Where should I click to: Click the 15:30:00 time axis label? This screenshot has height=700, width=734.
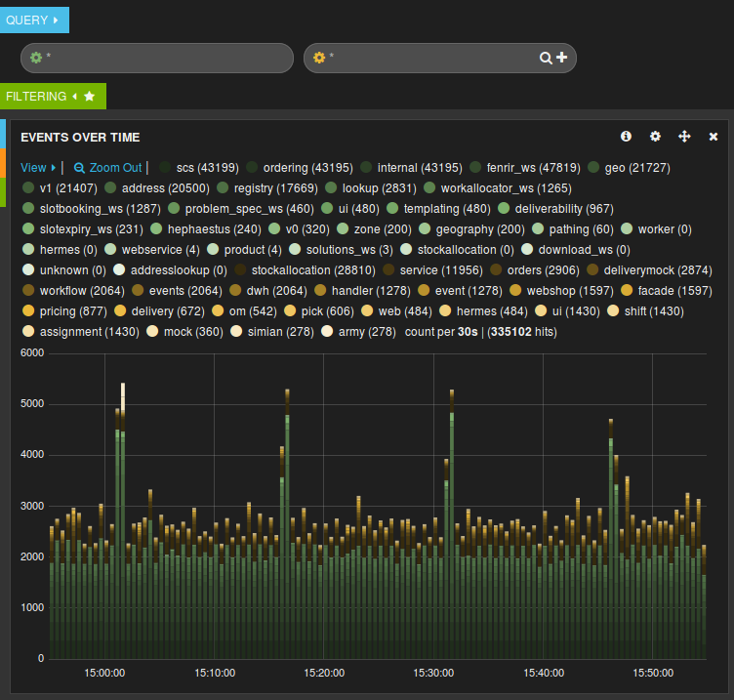click(433, 673)
